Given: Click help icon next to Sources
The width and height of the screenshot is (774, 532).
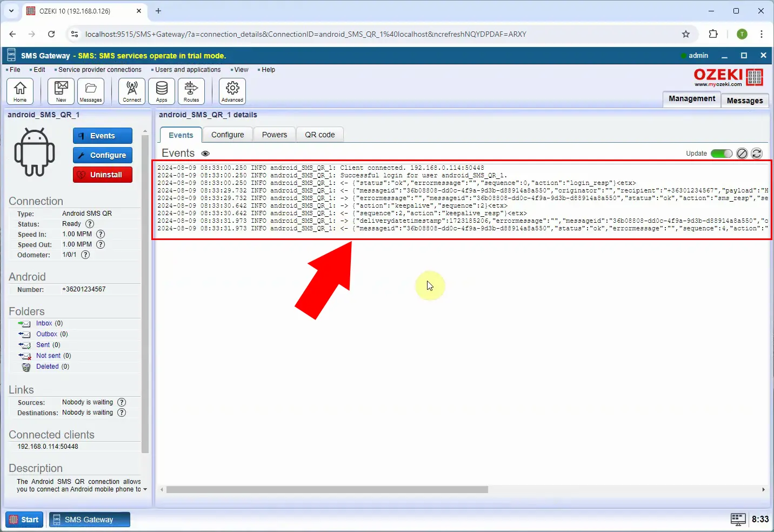Looking at the screenshot, I should click(x=122, y=402).
